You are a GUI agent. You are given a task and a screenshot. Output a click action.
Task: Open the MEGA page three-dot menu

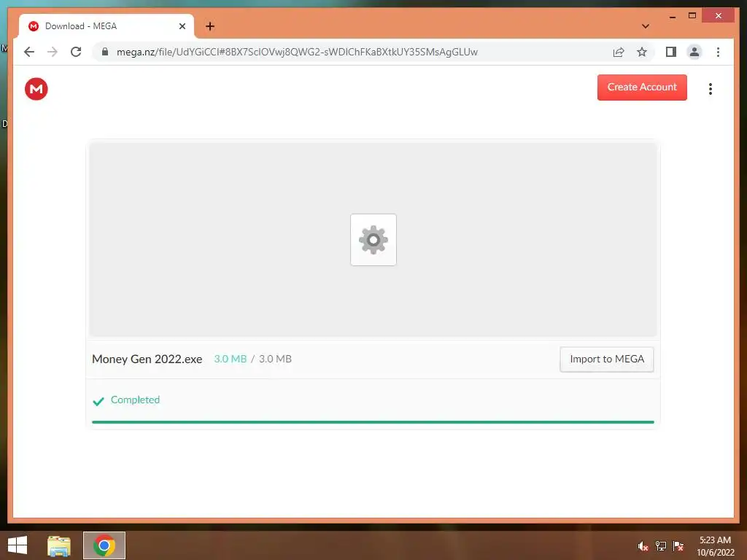click(711, 89)
